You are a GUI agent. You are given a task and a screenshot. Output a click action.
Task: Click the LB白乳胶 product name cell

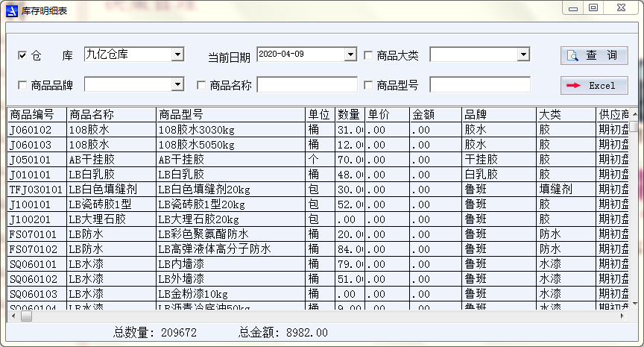click(x=111, y=175)
